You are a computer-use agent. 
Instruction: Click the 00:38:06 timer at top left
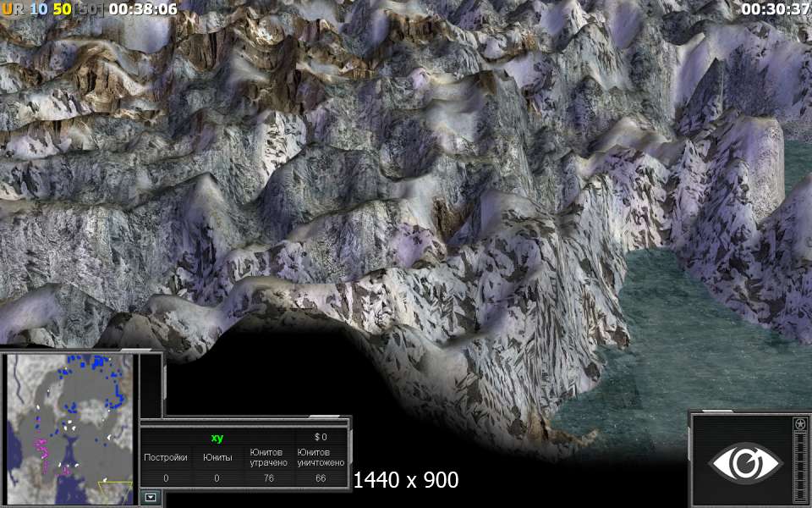click(143, 8)
